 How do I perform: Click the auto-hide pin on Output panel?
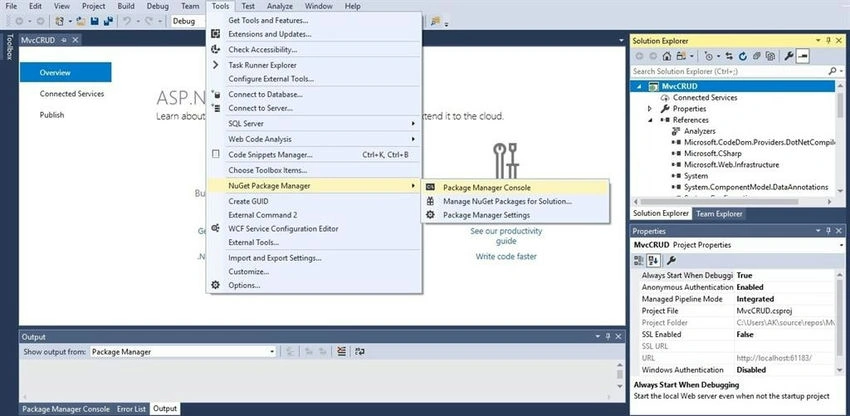[x=608, y=337]
